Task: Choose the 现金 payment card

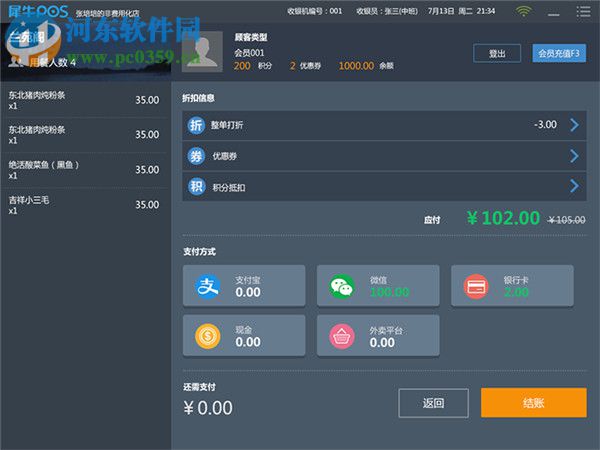Action: tap(244, 336)
